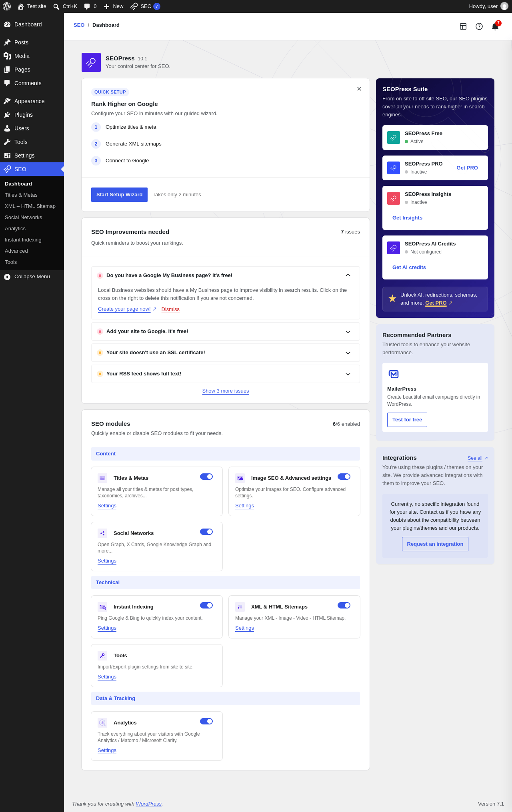Click the SEO breadcrumb link
Image resolution: width=512 pixels, height=812 pixels.
click(x=79, y=25)
